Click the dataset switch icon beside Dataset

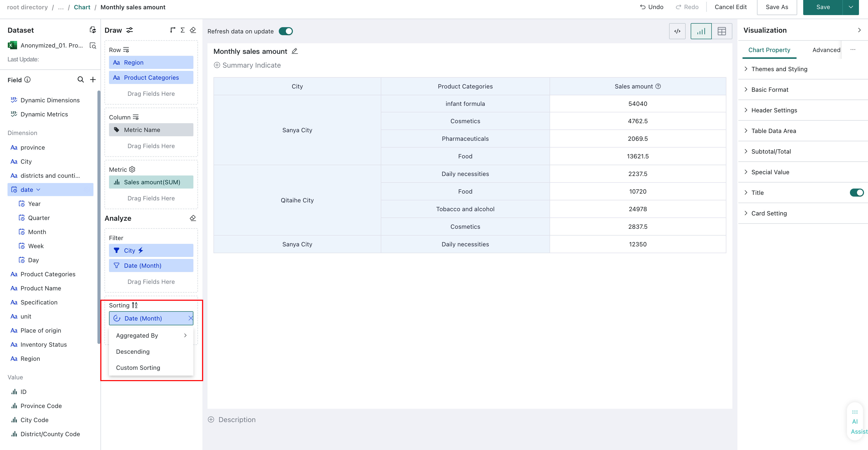[93, 30]
